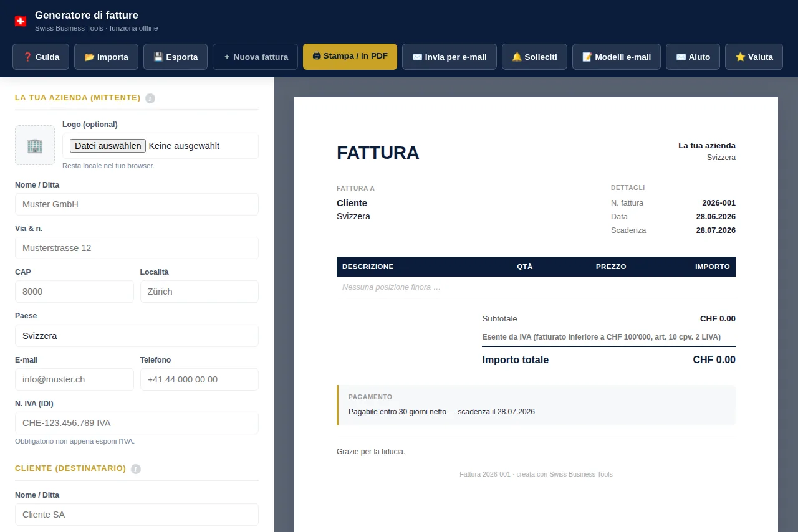The image size is (798, 532).
Task: Click the Località city field
Action: click(199, 292)
